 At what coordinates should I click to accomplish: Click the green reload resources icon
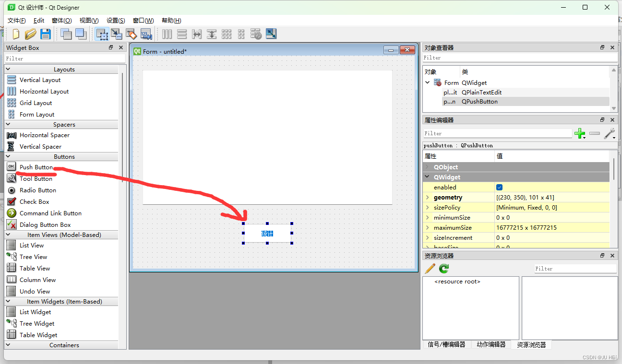pyautogui.click(x=444, y=269)
